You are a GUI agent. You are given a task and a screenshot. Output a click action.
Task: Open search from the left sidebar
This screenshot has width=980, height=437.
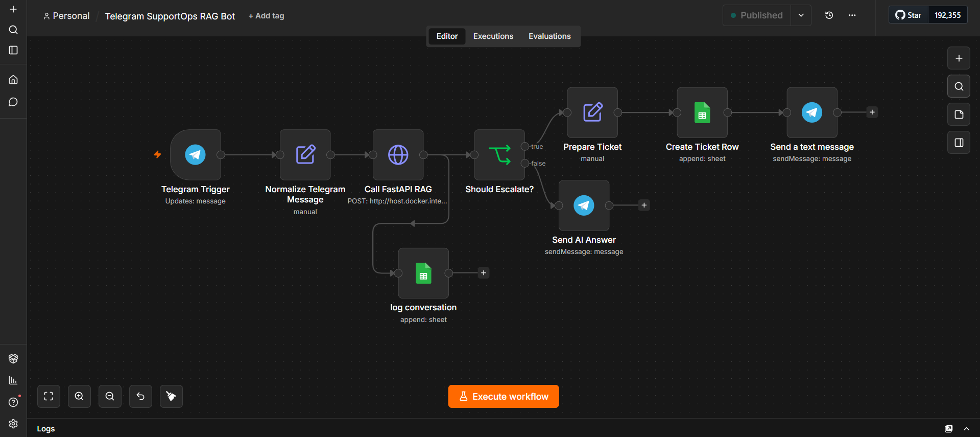point(13,30)
